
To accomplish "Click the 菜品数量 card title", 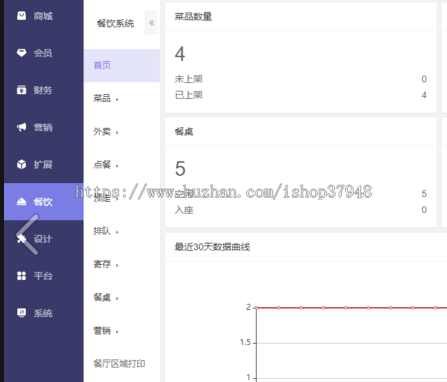I will (x=193, y=16).
